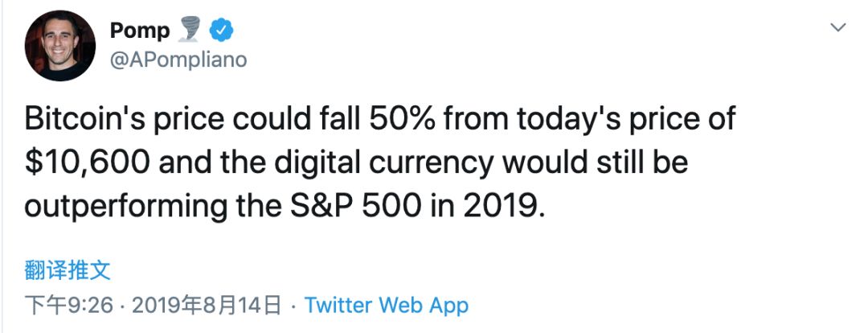
Task: Open the tweet options chevron menu
Action: pos(837,28)
